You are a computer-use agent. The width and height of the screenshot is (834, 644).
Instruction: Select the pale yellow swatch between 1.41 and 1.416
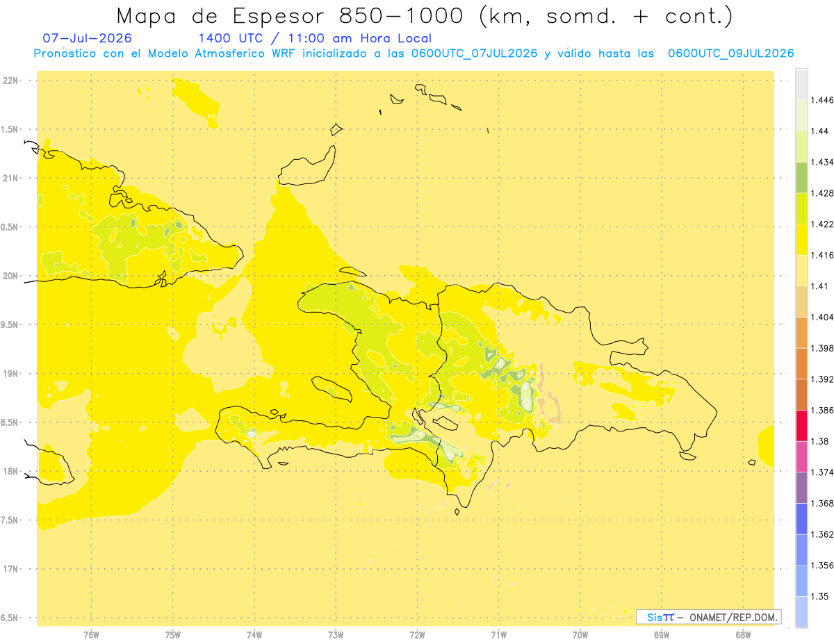click(x=801, y=270)
